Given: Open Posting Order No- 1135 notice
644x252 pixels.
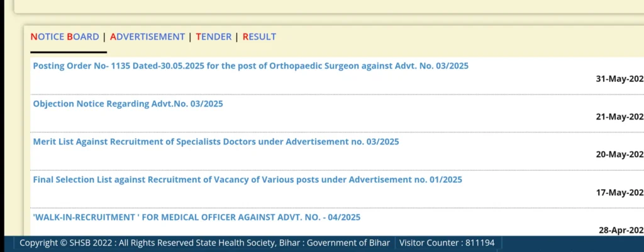Looking at the screenshot, I should point(250,66).
